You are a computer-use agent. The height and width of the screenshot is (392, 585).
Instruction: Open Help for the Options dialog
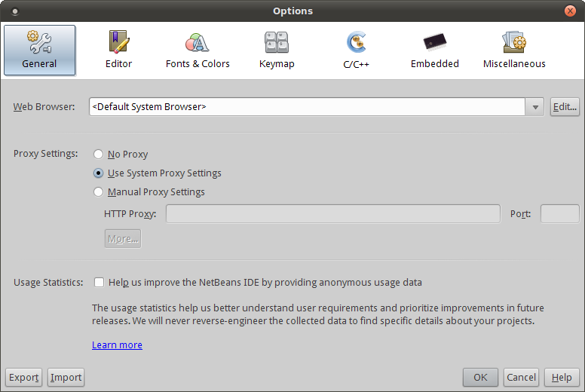click(x=562, y=378)
